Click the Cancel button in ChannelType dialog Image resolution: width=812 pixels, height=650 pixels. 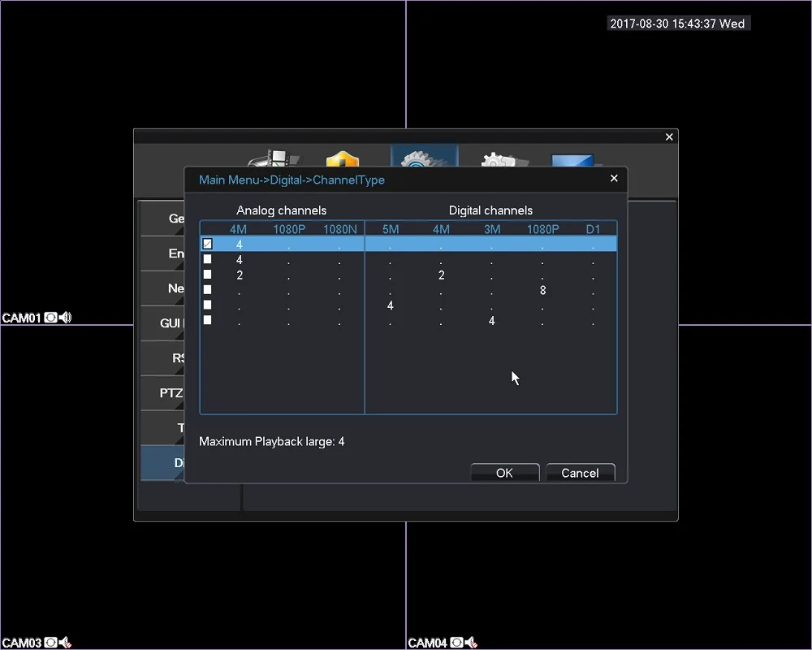click(581, 473)
